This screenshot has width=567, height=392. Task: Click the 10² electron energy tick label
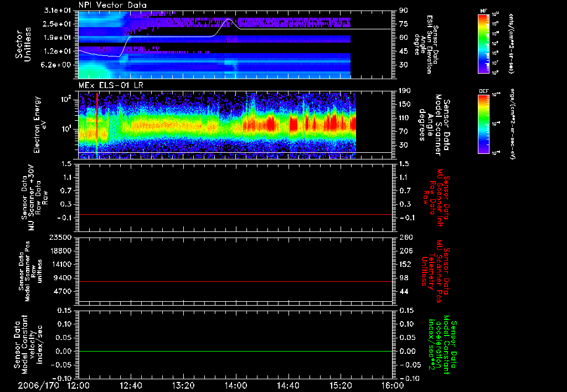point(66,100)
